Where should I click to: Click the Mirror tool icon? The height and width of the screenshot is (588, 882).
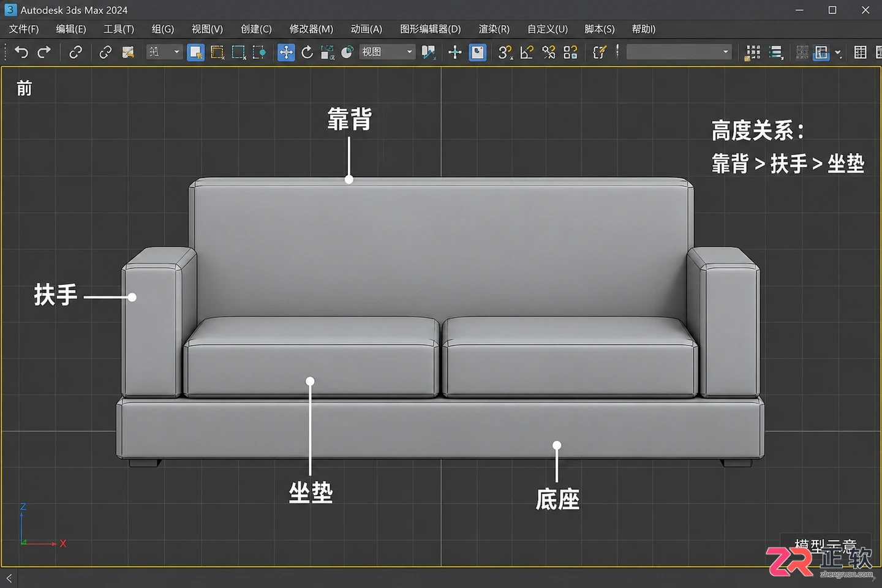[x=753, y=52]
